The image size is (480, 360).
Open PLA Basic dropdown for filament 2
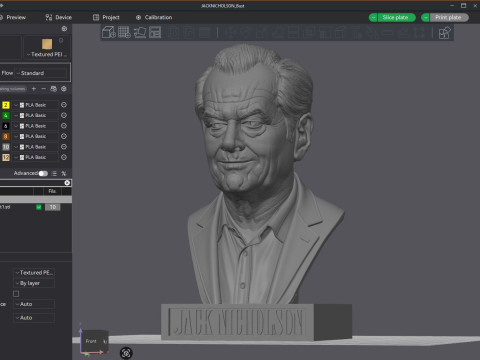tap(36, 105)
